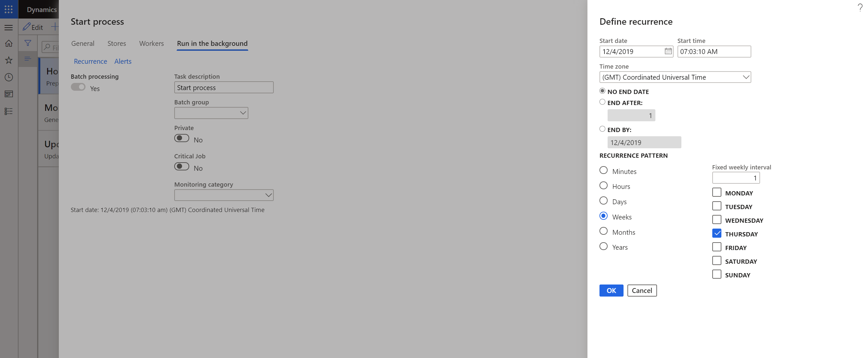868x358 pixels.
Task: Click the home navigation icon
Action: pos(9,43)
